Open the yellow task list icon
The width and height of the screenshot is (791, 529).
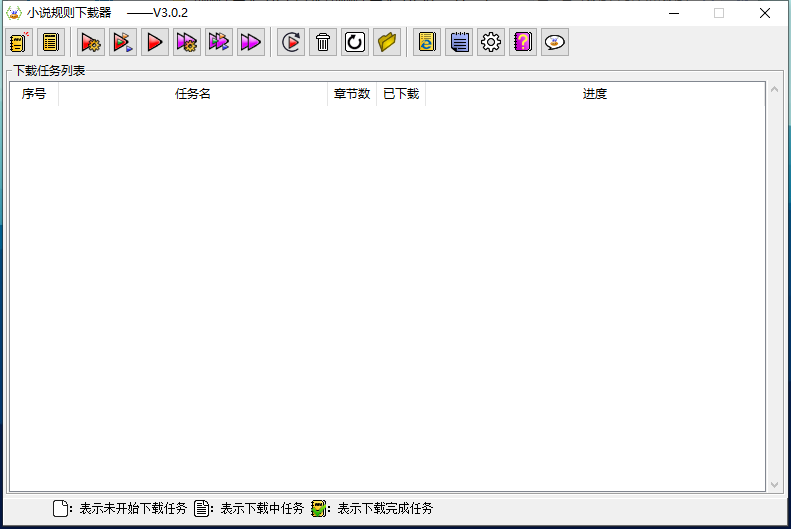point(51,42)
